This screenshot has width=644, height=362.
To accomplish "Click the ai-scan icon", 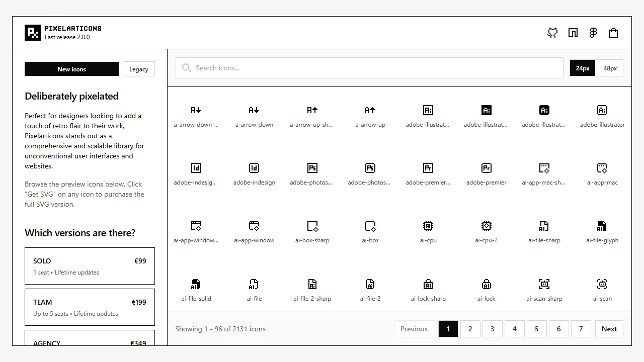I will pyautogui.click(x=602, y=284).
